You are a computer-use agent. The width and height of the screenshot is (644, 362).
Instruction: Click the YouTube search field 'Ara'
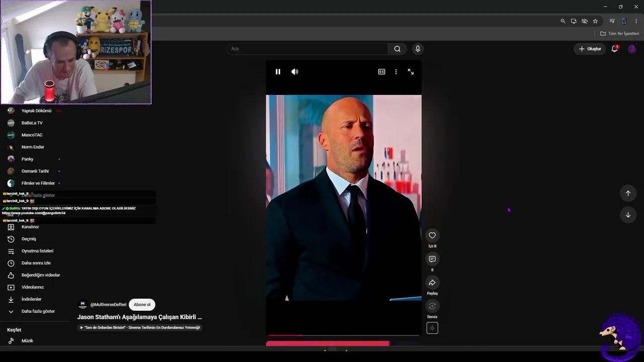coord(307,49)
